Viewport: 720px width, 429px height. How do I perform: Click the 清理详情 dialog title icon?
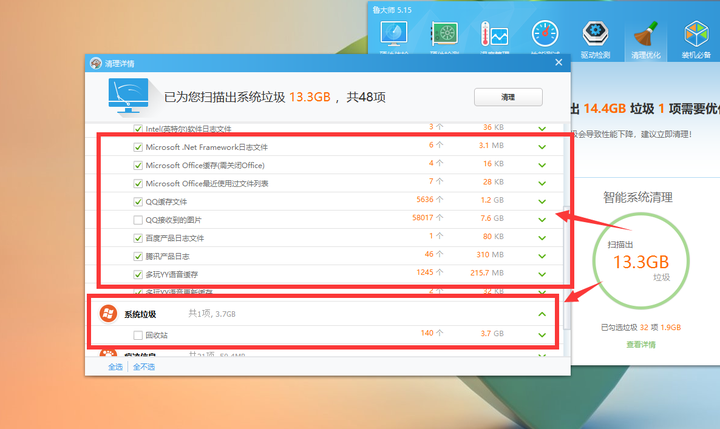click(x=96, y=63)
